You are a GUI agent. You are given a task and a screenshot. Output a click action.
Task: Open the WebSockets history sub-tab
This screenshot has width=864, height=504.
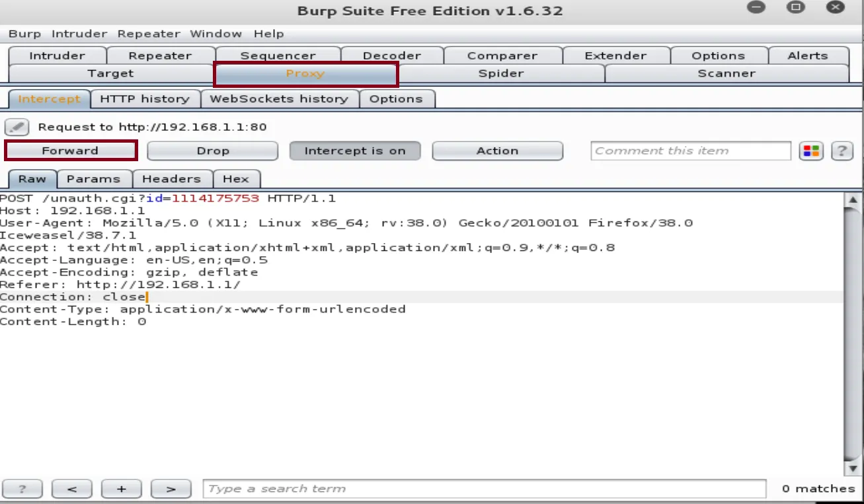279,99
